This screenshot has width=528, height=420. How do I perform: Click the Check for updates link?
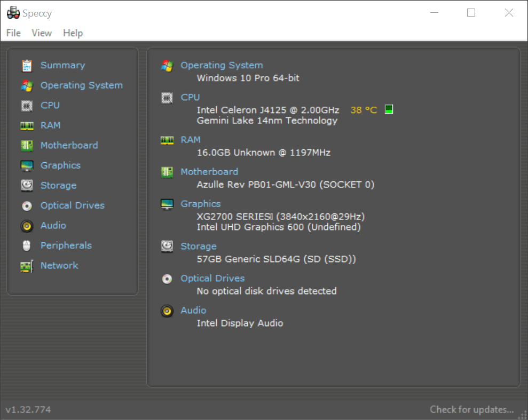click(471, 409)
